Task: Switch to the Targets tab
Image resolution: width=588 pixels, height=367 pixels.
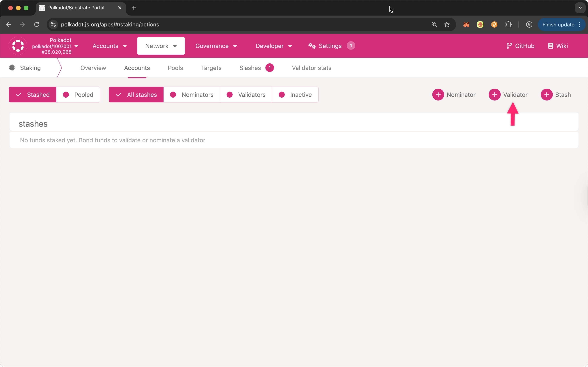Action: pyautogui.click(x=211, y=68)
